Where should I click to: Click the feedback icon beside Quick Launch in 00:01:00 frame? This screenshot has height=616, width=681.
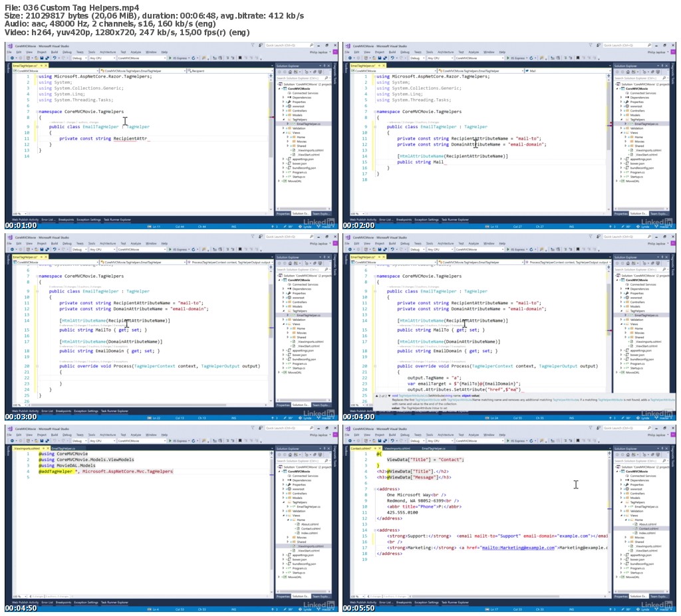(x=261, y=45)
